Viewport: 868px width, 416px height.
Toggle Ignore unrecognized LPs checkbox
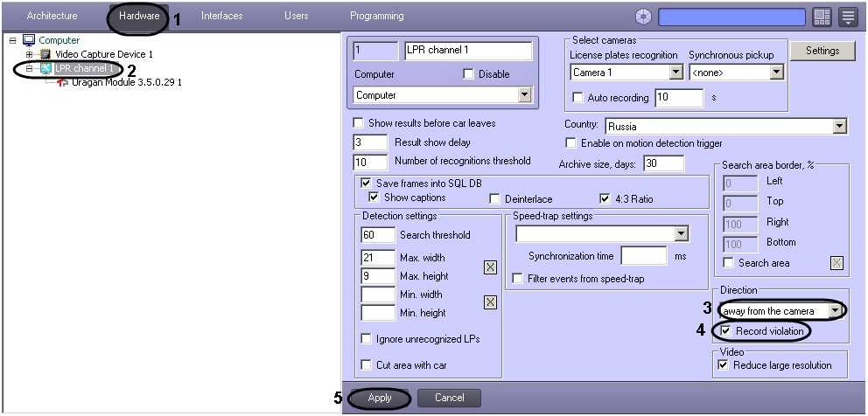[366, 339]
